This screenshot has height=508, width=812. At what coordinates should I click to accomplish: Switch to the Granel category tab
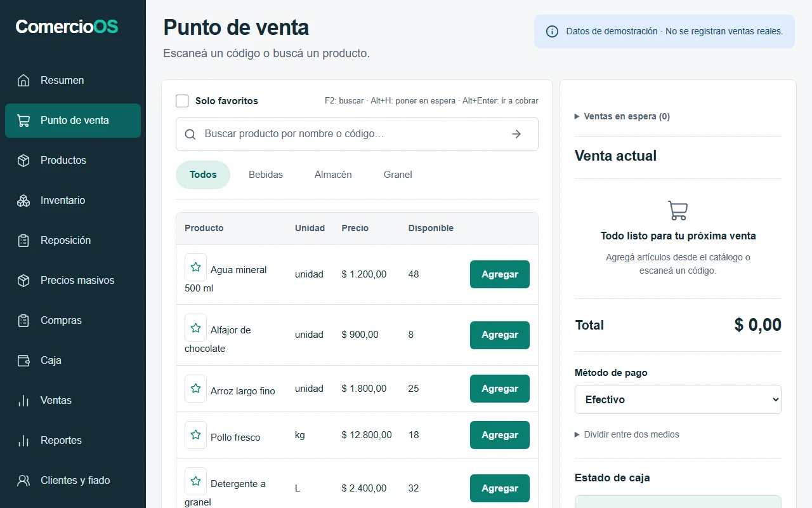[398, 175]
